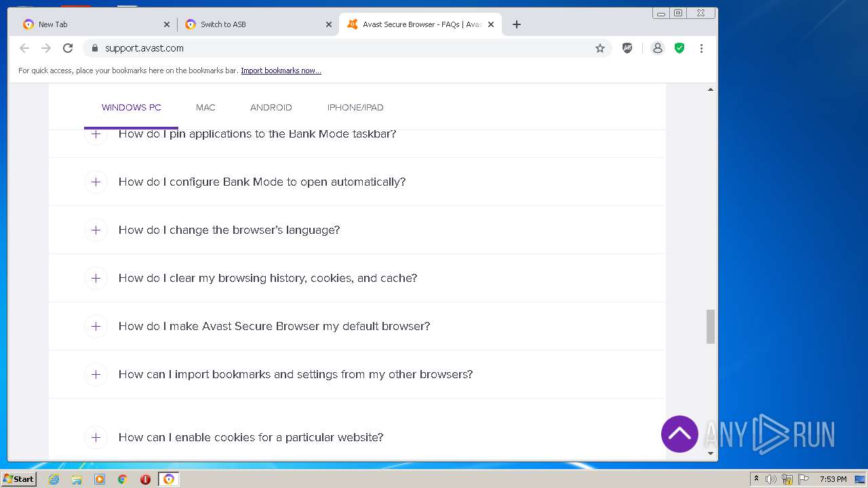Open Windows Explorer folder in taskbar

(x=77, y=479)
